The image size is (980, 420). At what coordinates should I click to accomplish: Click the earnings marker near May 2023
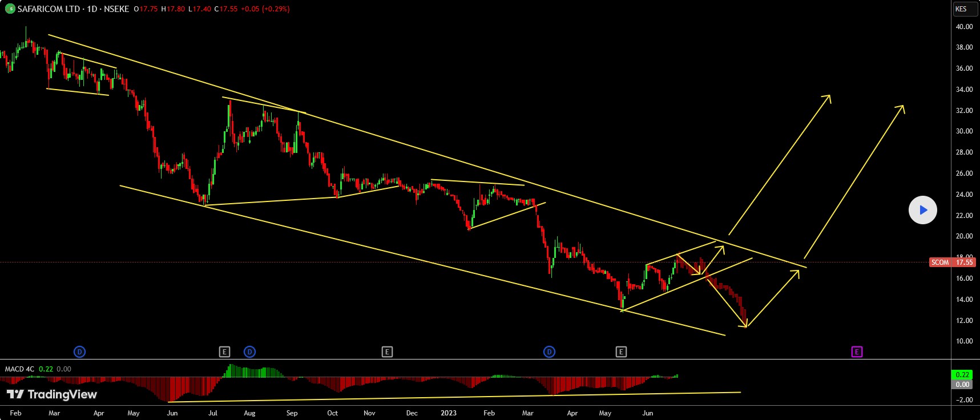[x=621, y=352]
